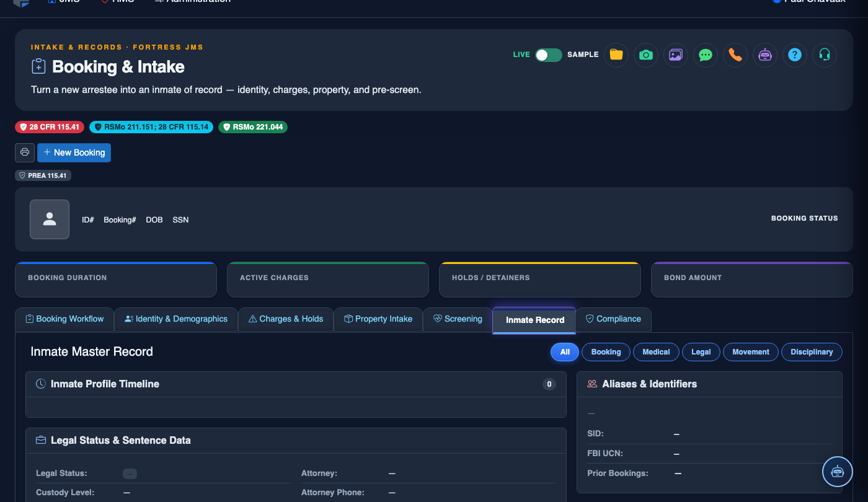Click the Legal Status & Sentence Data heading

120,441
